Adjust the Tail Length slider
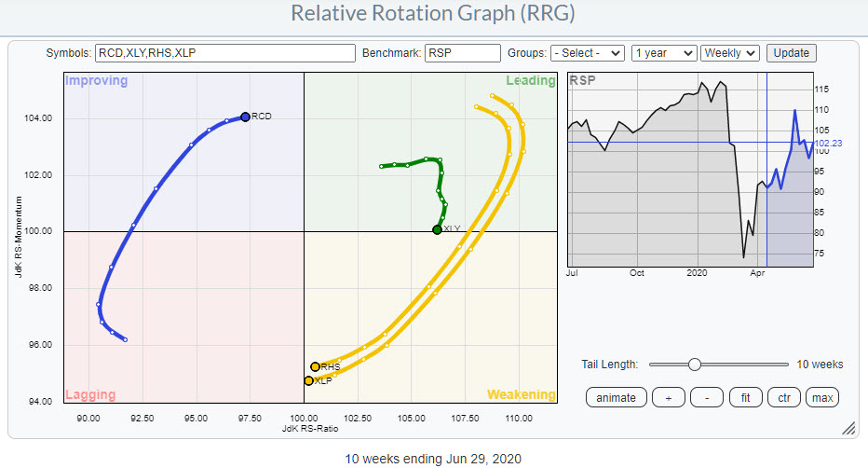The width and height of the screenshot is (868, 468). (x=693, y=365)
